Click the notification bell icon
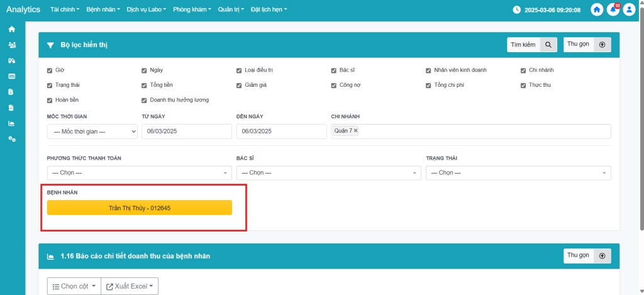 tap(613, 10)
